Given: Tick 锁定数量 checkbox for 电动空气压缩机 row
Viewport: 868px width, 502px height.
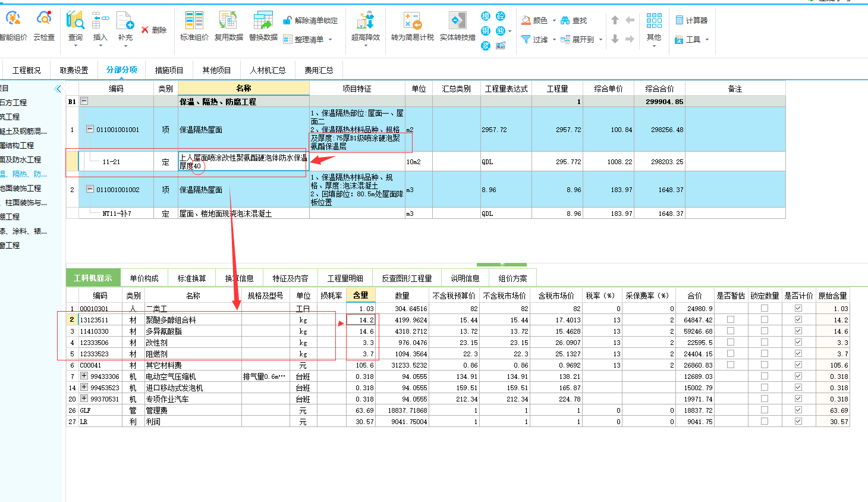Looking at the screenshot, I should [765, 376].
